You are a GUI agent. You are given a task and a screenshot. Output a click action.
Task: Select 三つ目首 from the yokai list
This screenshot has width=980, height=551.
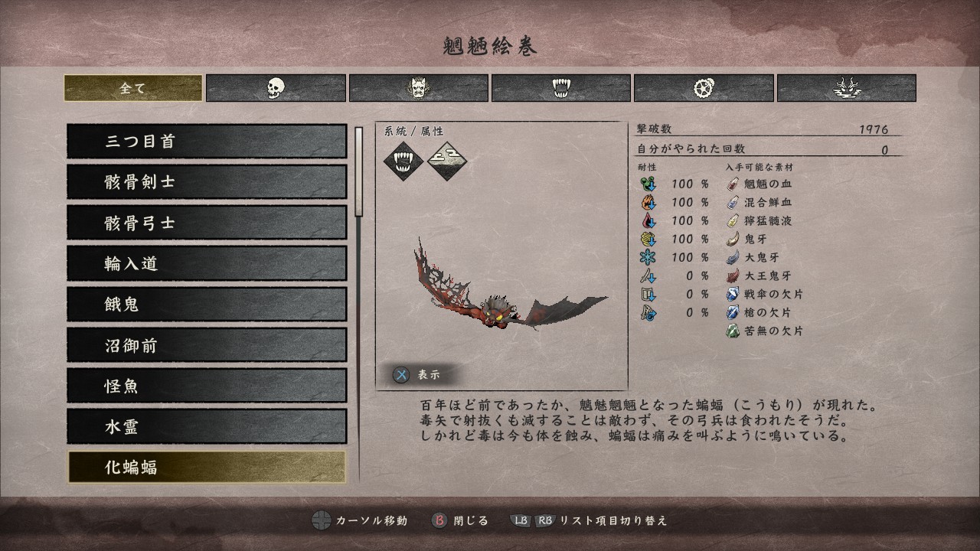(x=207, y=142)
